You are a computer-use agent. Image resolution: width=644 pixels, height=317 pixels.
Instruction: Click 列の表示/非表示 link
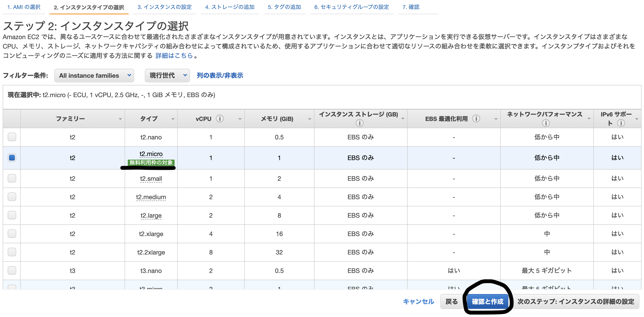pyautogui.click(x=220, y=76)
